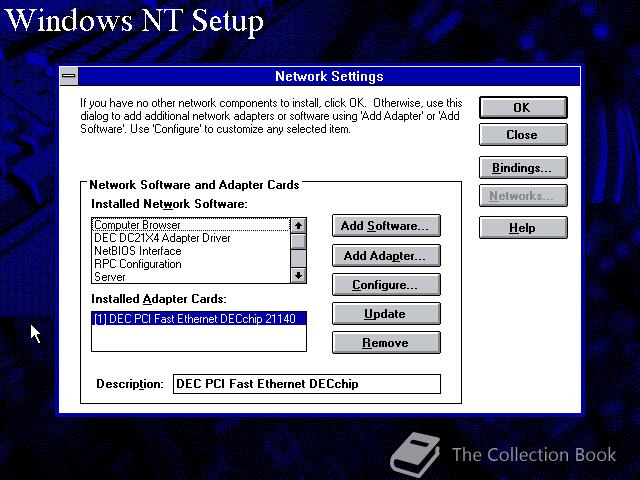Open Configure for the selected item
The image size is (640, 480).
(x=386, y=284)
